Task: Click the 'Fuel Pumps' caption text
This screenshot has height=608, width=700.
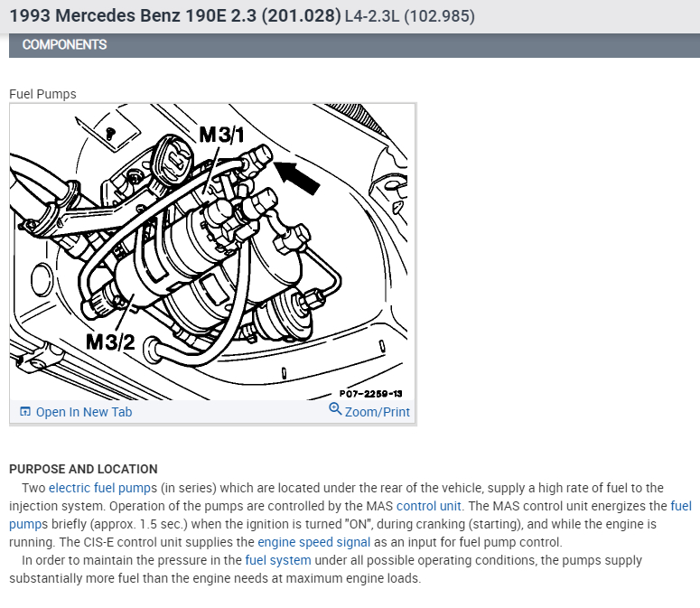Action: point(42,94)
